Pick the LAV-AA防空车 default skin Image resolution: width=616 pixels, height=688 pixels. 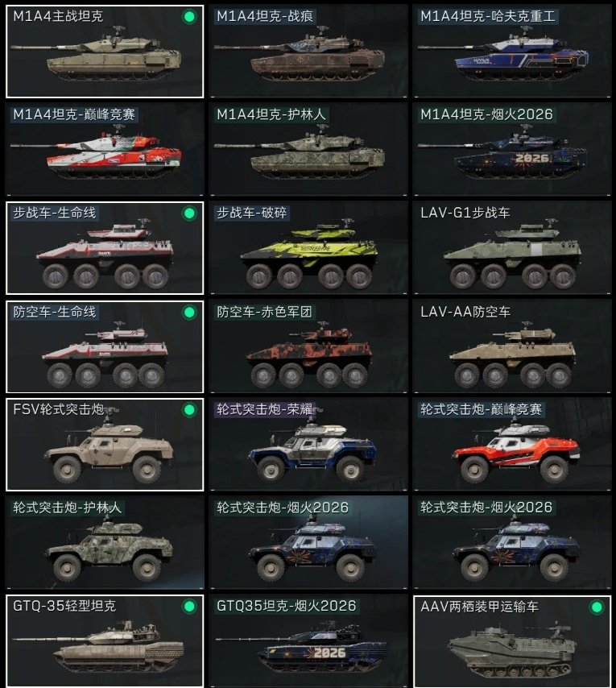[x=512, y=346]
